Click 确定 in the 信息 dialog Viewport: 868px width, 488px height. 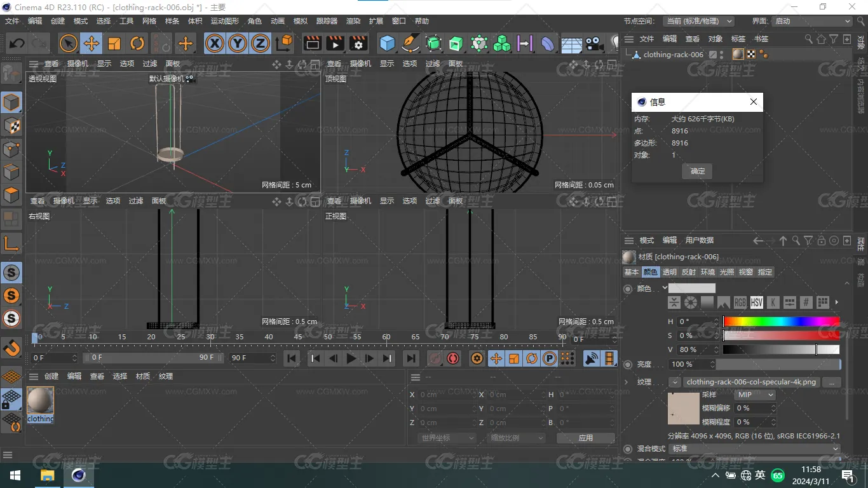(x=698, y=171)
